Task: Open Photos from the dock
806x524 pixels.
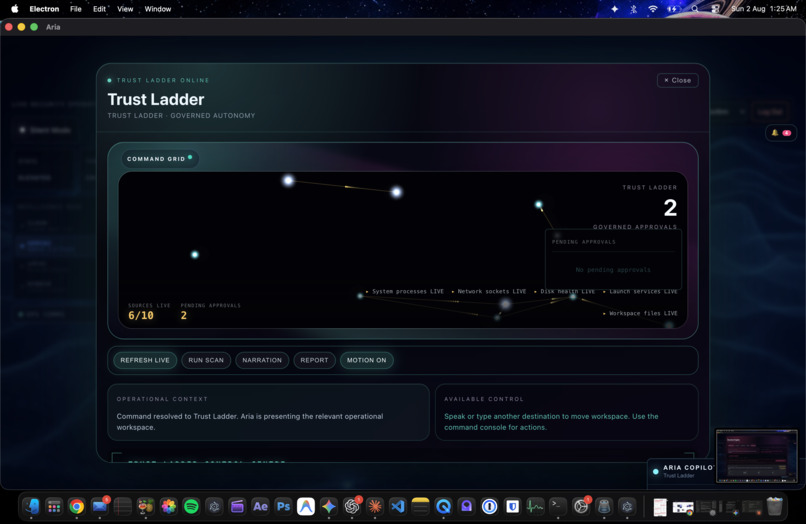Action: tap(169, 507)
